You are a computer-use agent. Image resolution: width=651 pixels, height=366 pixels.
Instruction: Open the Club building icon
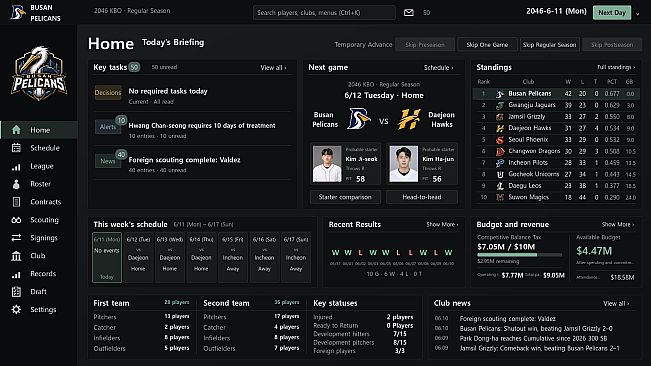click(x=16, y=256)
